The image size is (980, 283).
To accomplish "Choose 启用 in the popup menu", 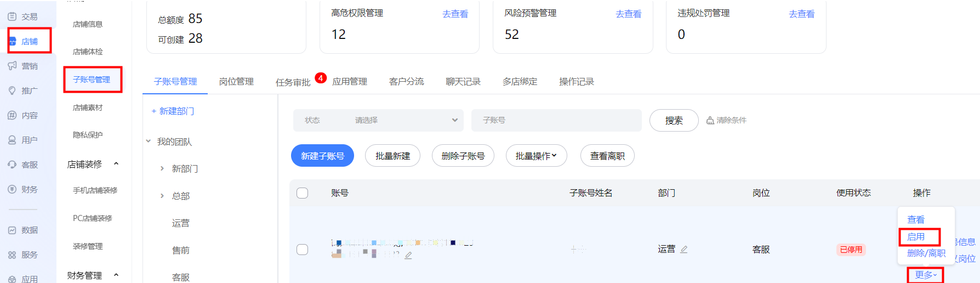I will pyautogui.click(x=916, y=237).
